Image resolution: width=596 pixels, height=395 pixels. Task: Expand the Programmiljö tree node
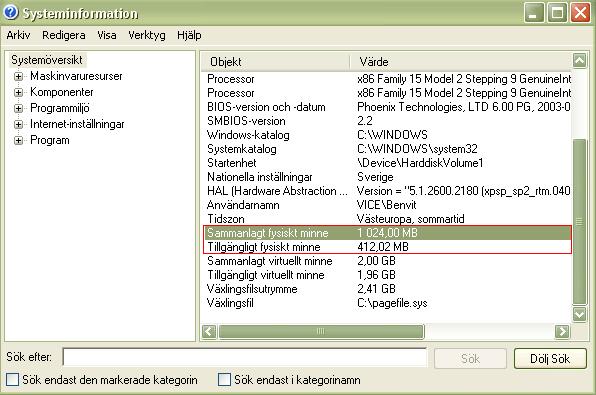coord(18,108)
